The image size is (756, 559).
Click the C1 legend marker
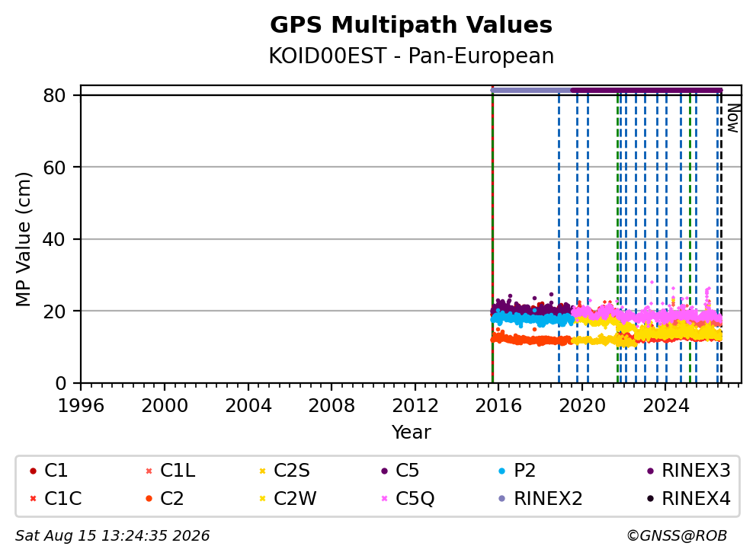click(x=33, y=471)
